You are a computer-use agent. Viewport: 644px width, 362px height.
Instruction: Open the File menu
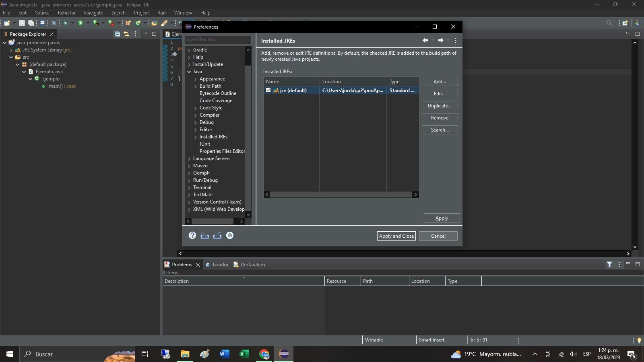click(x=6, y=13)
